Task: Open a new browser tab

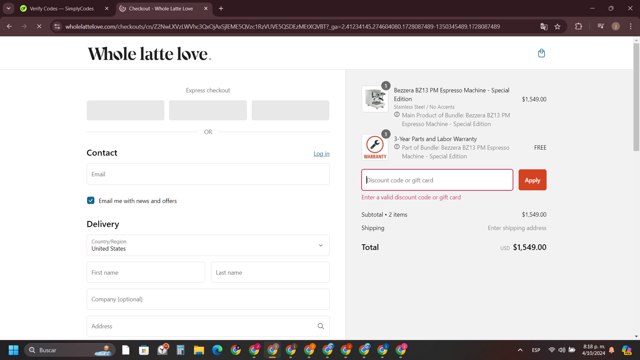Action: (x=221, y=9)
